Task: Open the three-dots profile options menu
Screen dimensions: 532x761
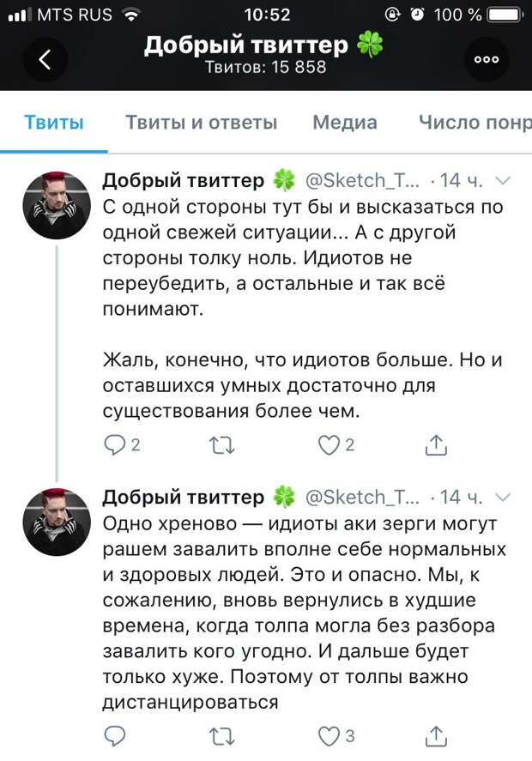Action: coord(487,59)
